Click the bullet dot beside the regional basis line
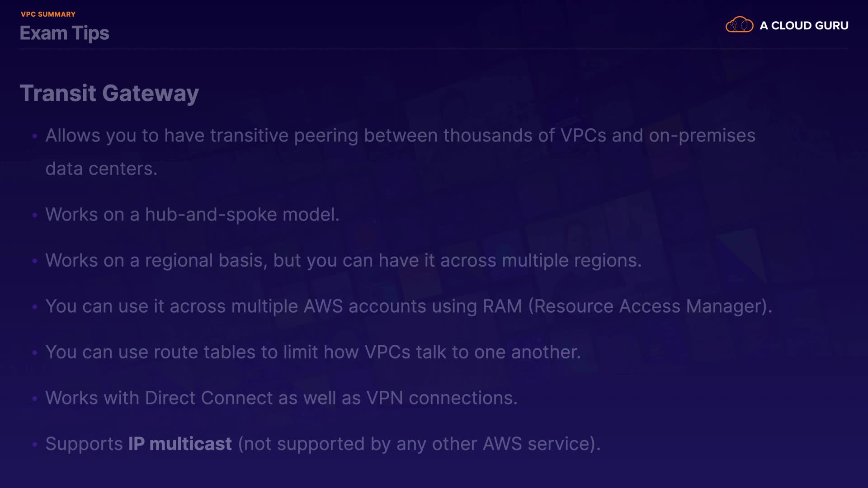The width and height of the screenshot is (868, 488). pyautogui.click(x=35, y=261)
